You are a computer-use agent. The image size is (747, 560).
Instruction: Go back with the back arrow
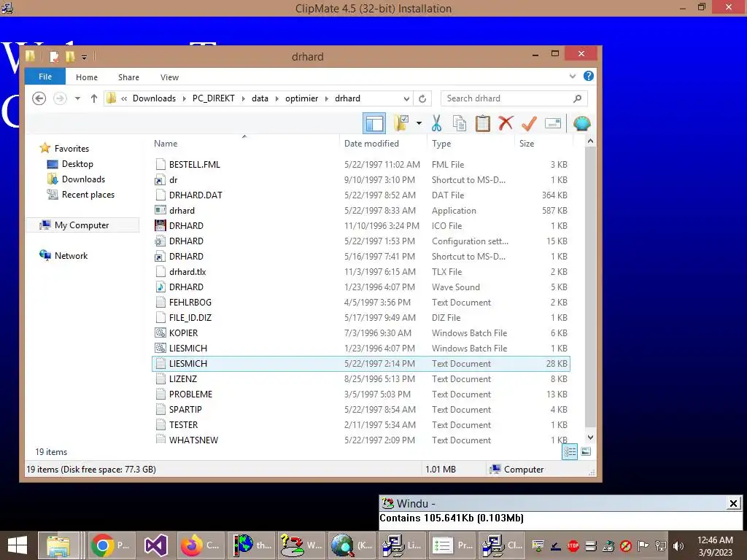click(x=39, y=98)
